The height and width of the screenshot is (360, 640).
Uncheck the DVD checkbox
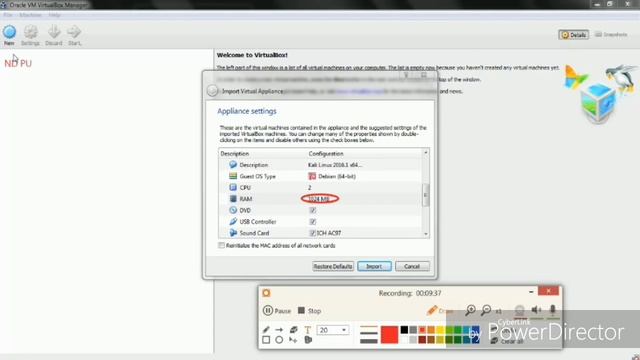tap(313, 210)
